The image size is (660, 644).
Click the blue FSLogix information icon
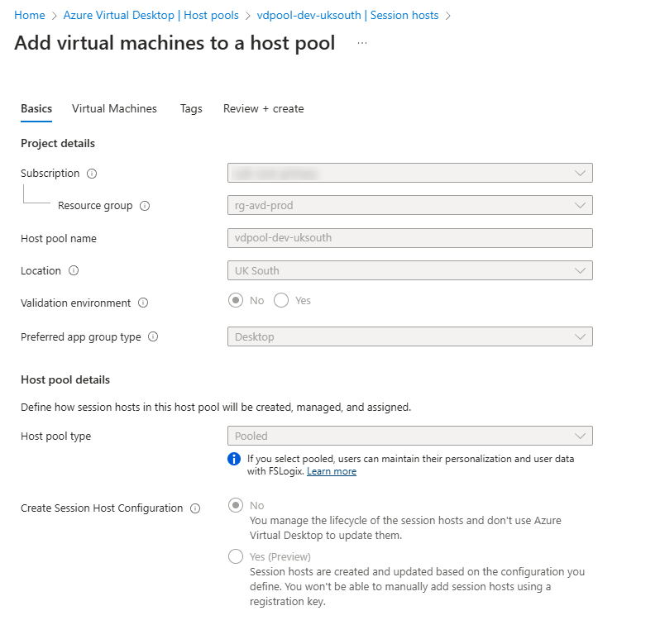(x=234, y=459)
